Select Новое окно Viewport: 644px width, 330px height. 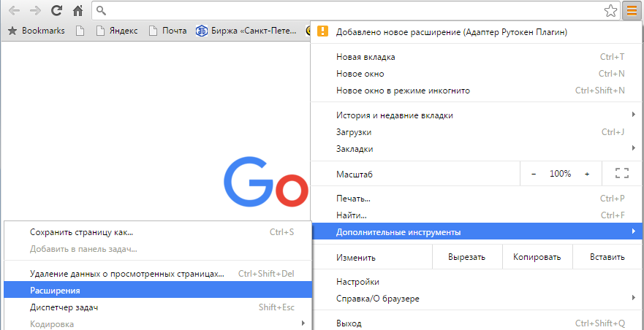477,74
